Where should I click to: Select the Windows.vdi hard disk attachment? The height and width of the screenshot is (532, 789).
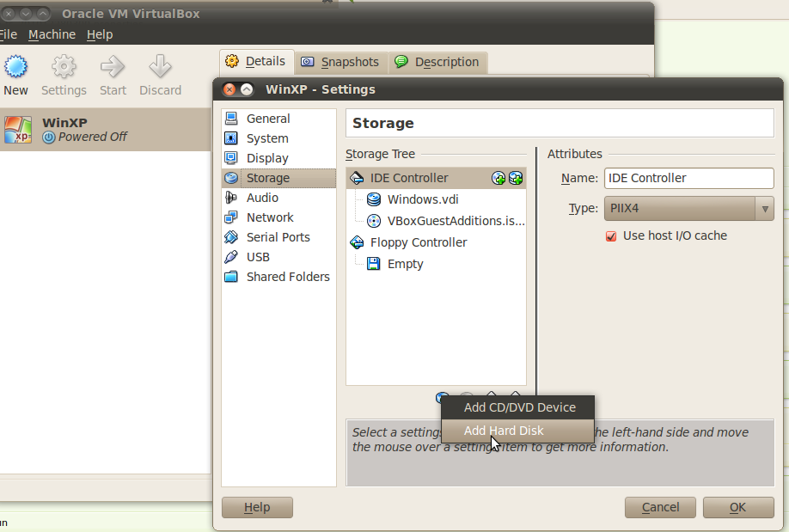click(x=436, y=199)
